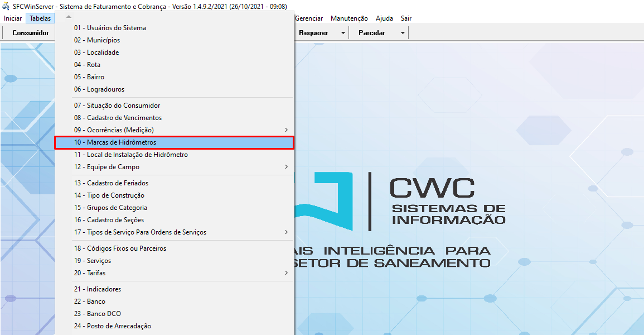644x335 pixels.
Task: Open the Iniciar menu
Action: click(x=13, y=18)
